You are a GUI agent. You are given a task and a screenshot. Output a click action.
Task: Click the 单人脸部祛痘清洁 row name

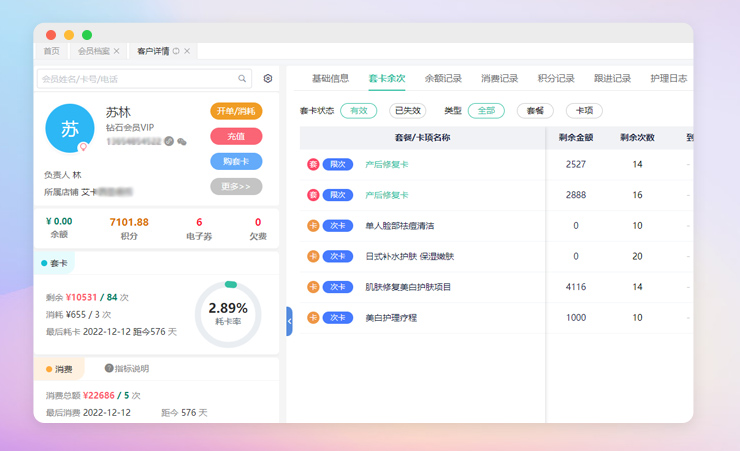[x=399, y=226]
